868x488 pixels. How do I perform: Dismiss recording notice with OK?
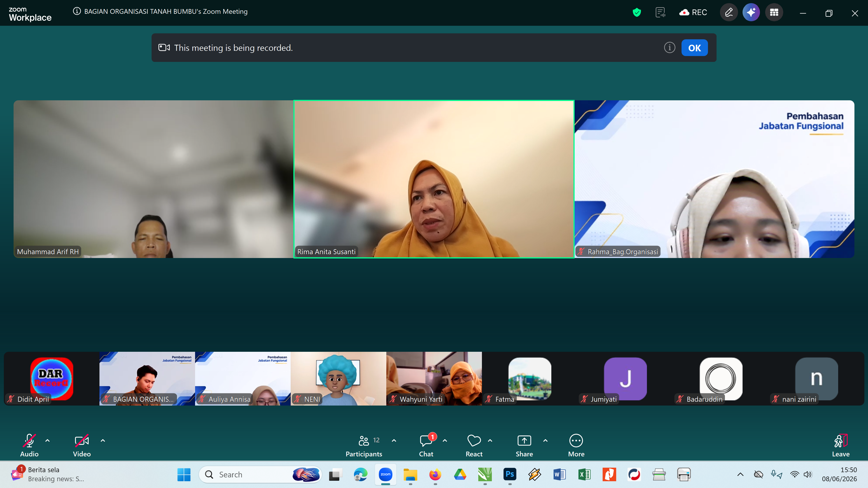[x=694, y=47]
